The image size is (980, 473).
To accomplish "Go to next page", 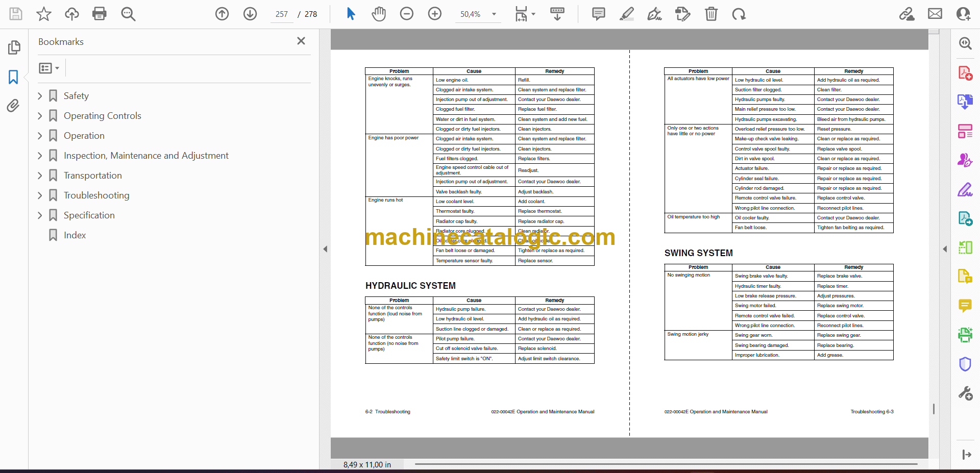I will pyautogui.click(x=250, y=14).
